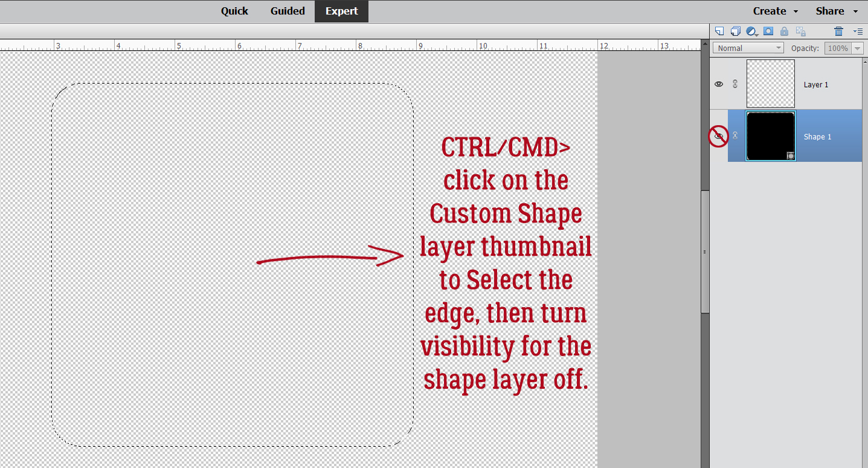Viewport: 868px width, 468px height.
Task: Click link icon on Layer 1
Action: 735,84
